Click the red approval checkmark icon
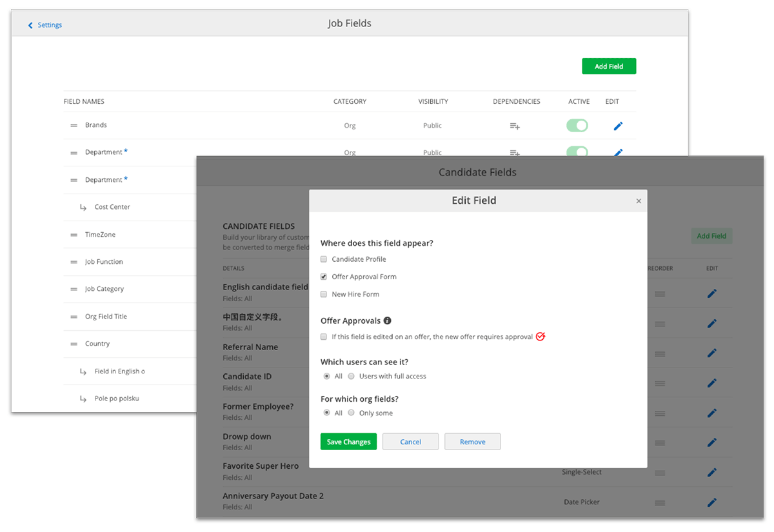This screenshot has height=532, width=774. click(541, 336)
